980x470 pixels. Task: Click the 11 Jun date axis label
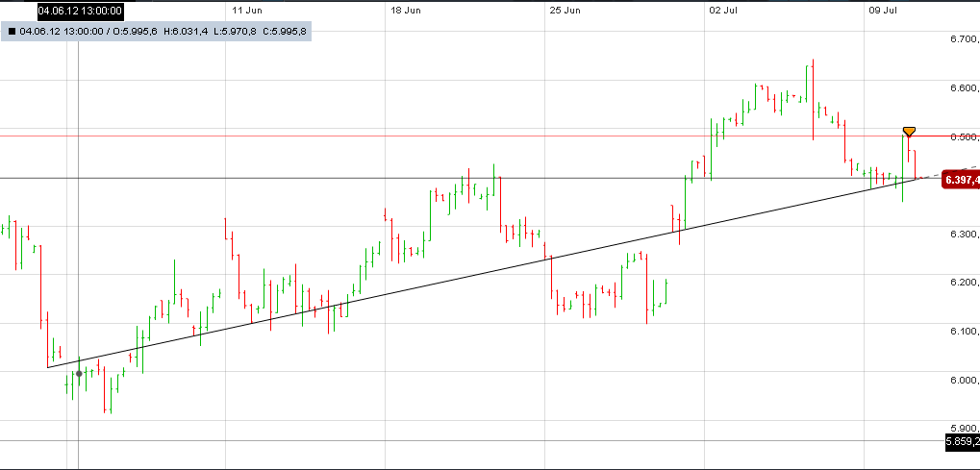[x=247, y=11]
